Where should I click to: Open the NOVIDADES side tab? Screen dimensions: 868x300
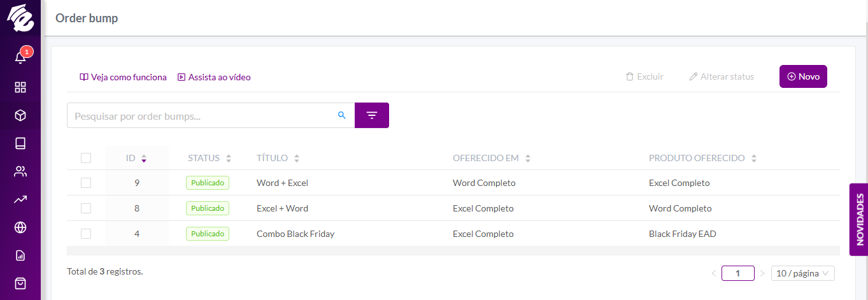(x=859, y=220)
